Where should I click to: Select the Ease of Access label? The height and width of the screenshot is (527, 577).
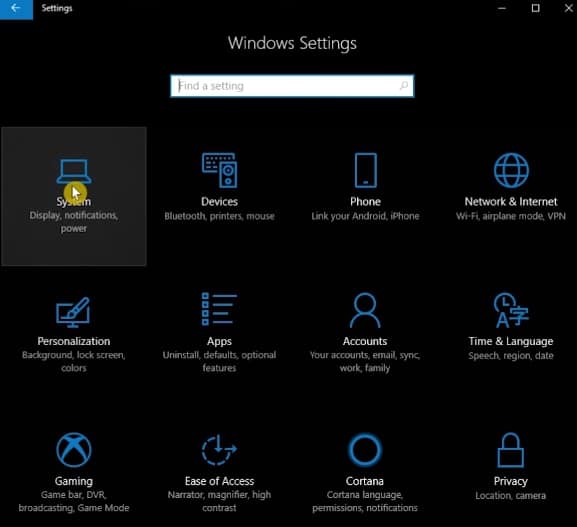[219, 481]
